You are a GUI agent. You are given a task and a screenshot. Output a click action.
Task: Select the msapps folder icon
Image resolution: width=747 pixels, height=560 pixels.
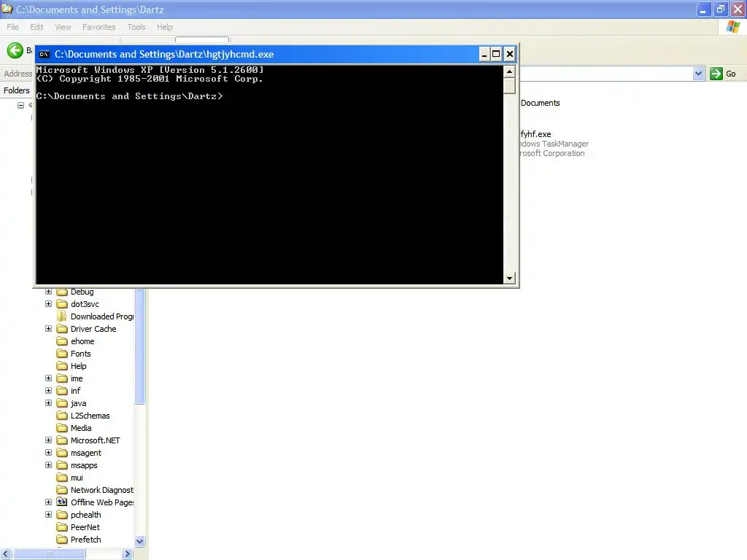click(62, 464)
